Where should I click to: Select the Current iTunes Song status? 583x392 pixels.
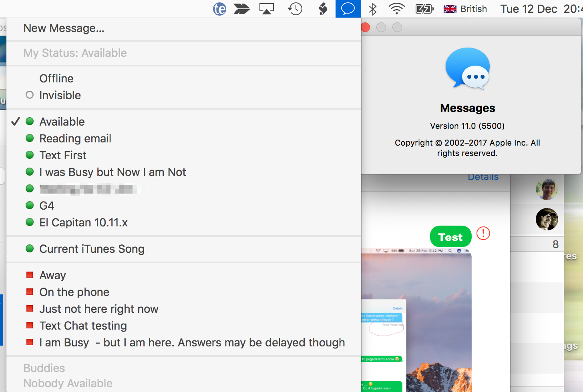point(92,248)
